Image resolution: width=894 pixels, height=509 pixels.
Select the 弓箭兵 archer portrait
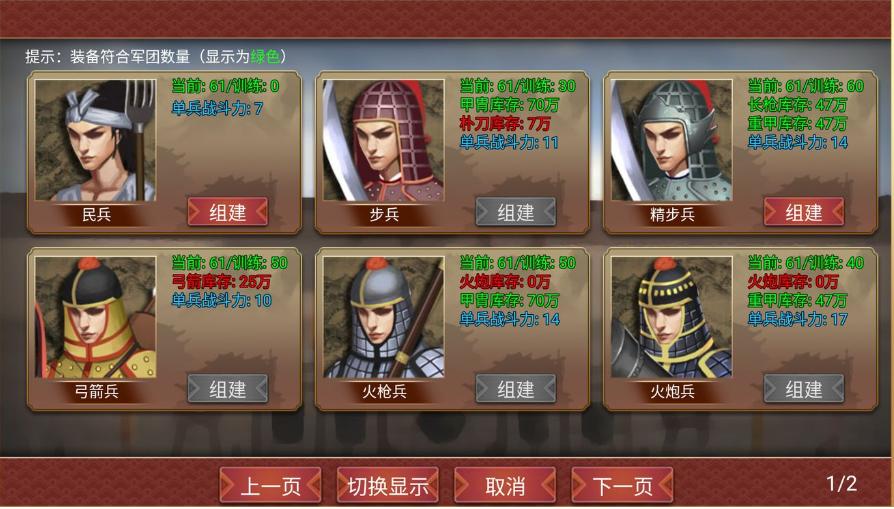point(95,317)
